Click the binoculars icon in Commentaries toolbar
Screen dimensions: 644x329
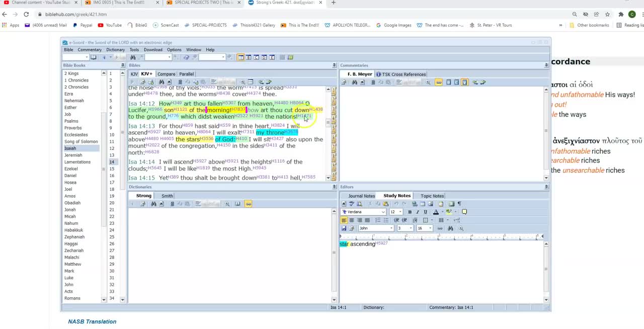pos(355,83)
